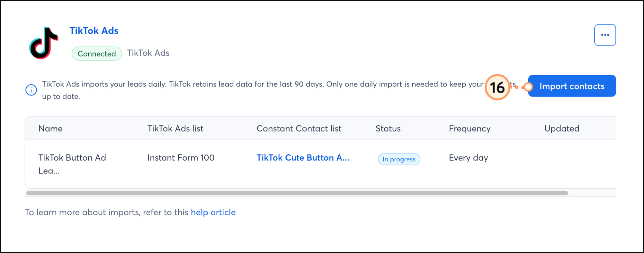Click the Frequency column header
Viewport: 644px width, 253px height.
click(470, 128)
